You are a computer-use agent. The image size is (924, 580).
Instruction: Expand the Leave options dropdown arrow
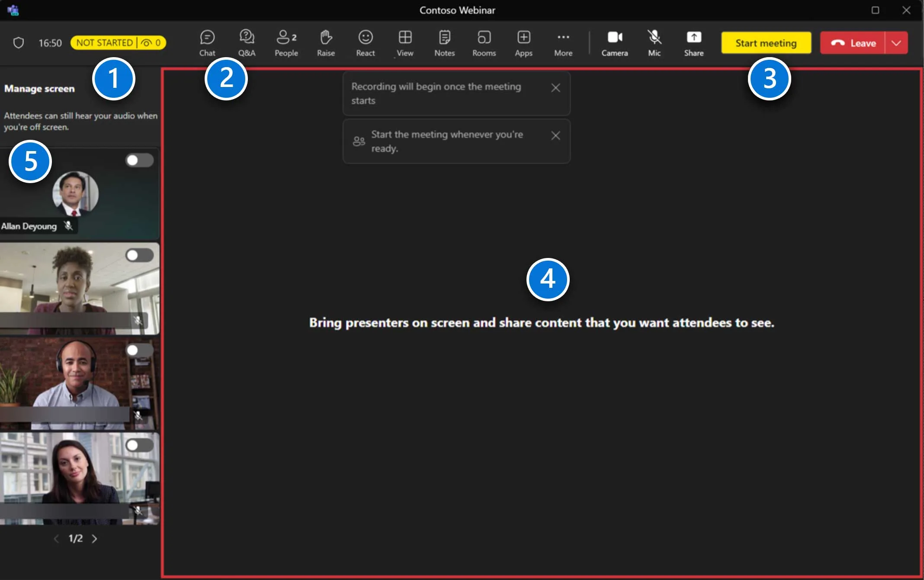(x=896, y=43)
